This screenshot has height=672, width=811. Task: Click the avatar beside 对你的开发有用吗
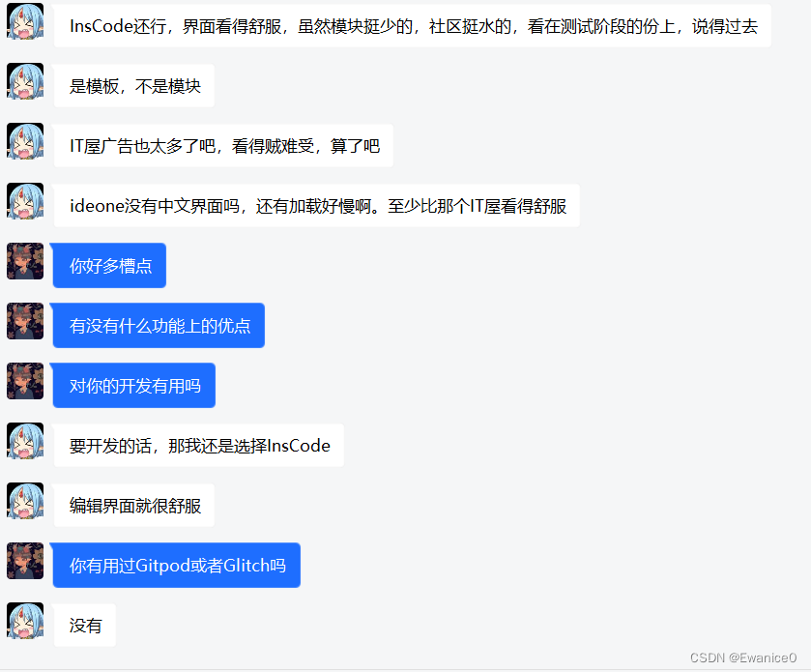point(25,381)
